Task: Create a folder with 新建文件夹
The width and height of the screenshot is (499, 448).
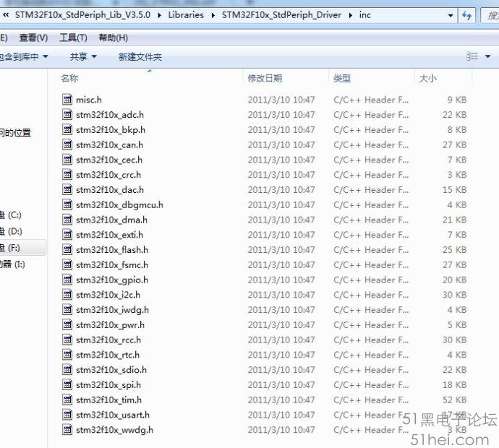Action: (140, 56)
